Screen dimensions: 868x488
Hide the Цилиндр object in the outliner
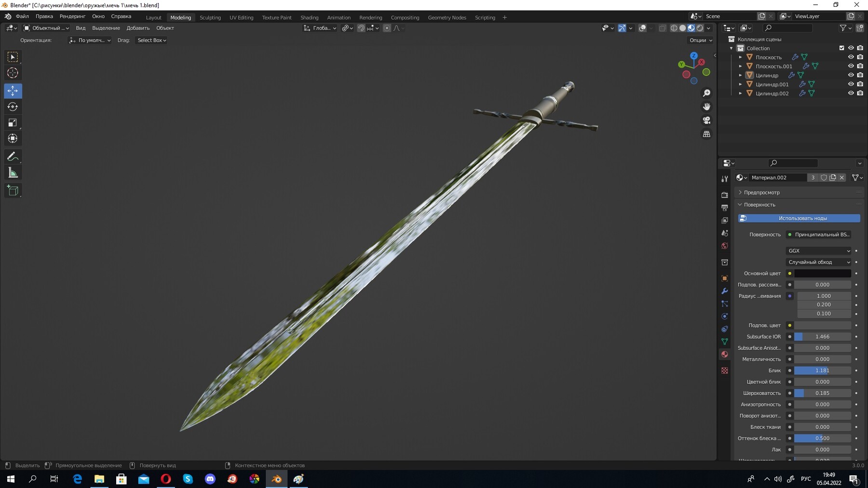coord(851,75)
